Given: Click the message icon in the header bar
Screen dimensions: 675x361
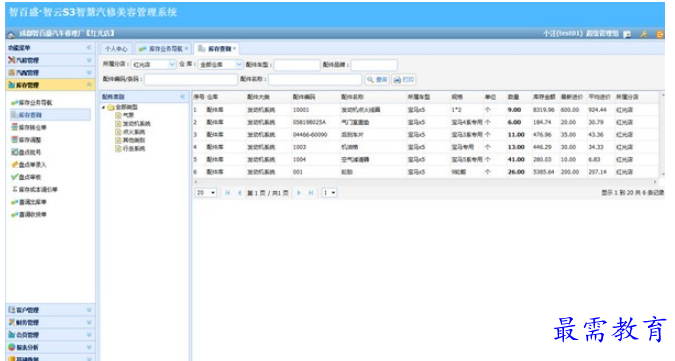Looking at the screenshot, I should pyautogui.click(x=627, y=34).
